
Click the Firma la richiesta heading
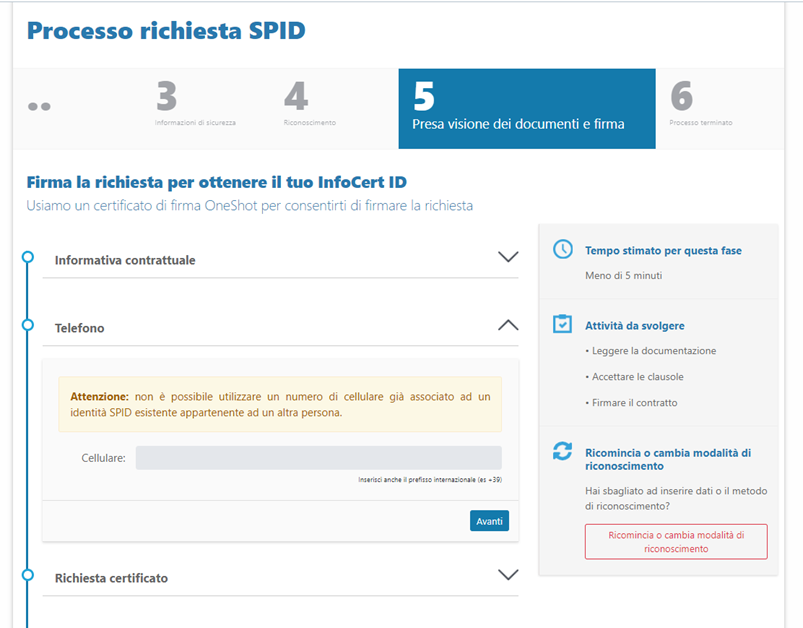coord(217,182)
